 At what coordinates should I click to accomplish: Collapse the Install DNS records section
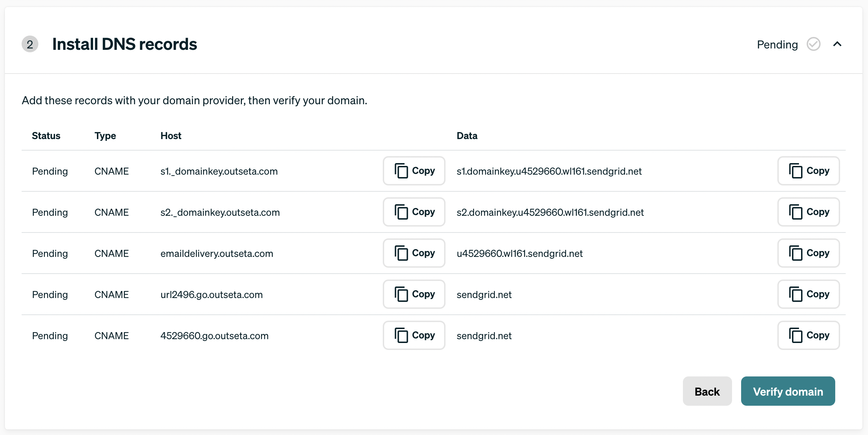837,44
